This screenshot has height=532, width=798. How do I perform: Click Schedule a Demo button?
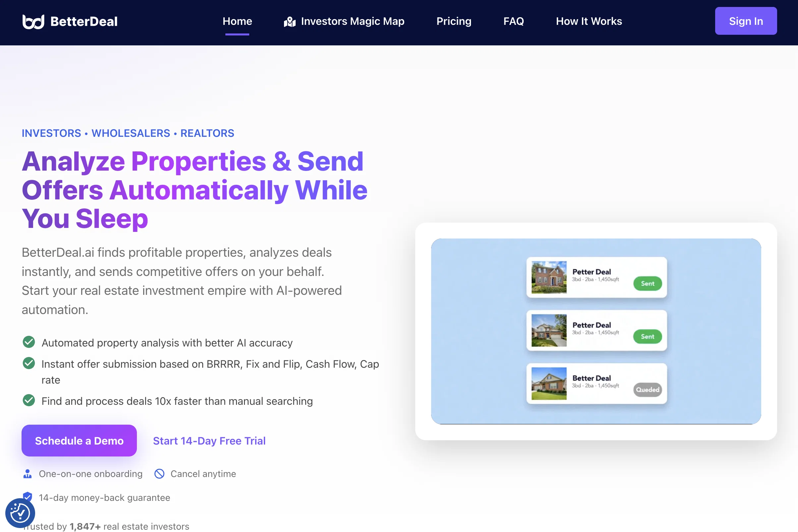79,440
